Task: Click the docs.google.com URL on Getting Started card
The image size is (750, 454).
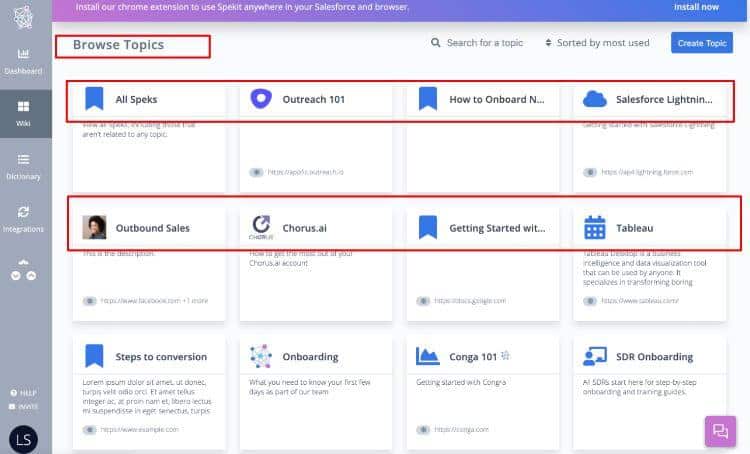Action: click(x=470, y=300)
